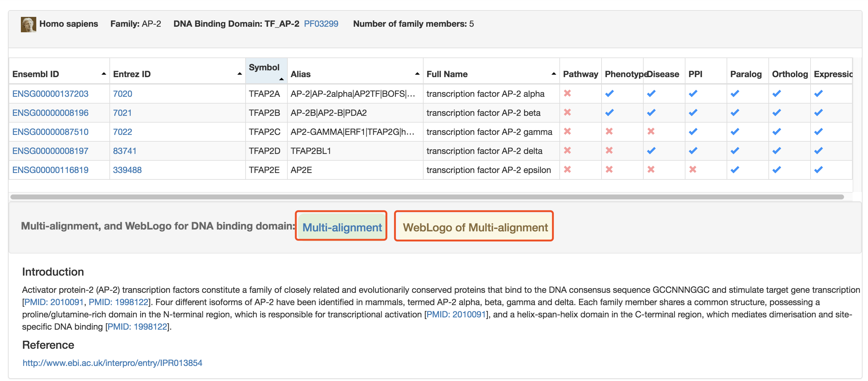Click TFAP2C Ortholog blue checkmark
The width and height of the screenshot is (868, 381).
coord(777,132)
